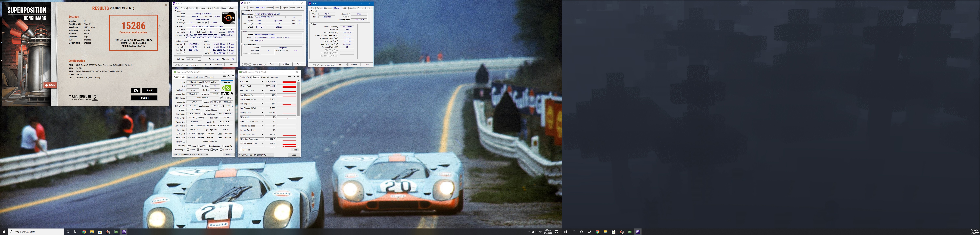Open SPD tab in CPU-Z Memory window
Image resolution: width=980 pixels, height=235 pixels.
345,8
